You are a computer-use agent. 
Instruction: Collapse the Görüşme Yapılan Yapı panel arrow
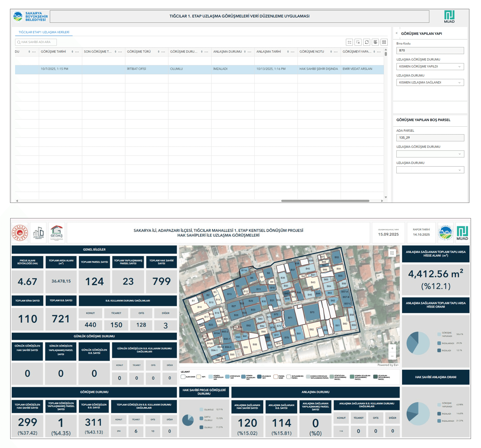click(x=396, y=33)
